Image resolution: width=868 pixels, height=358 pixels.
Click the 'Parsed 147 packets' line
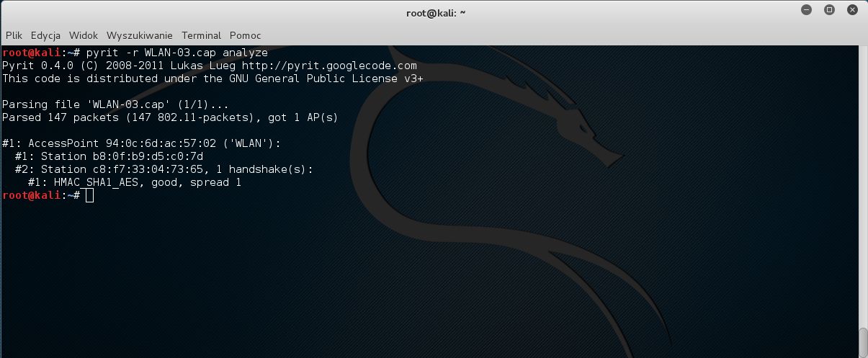pos(170,117)
